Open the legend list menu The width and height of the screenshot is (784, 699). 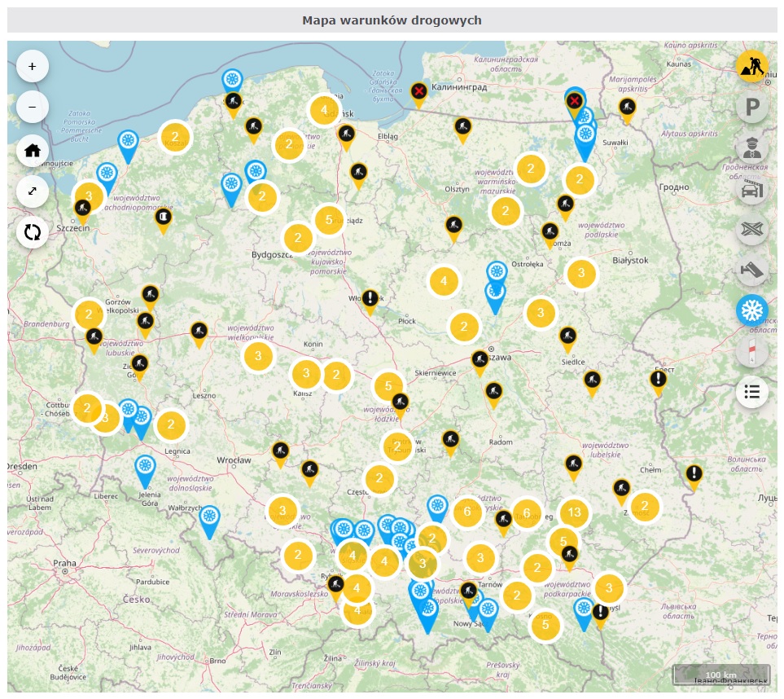point(751,392)
